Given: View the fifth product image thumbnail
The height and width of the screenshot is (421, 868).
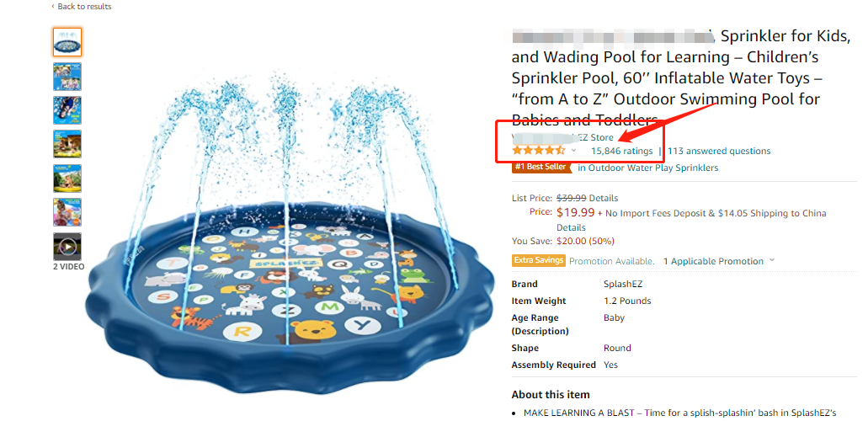Looking at the screenshot, I should [67, 178].
